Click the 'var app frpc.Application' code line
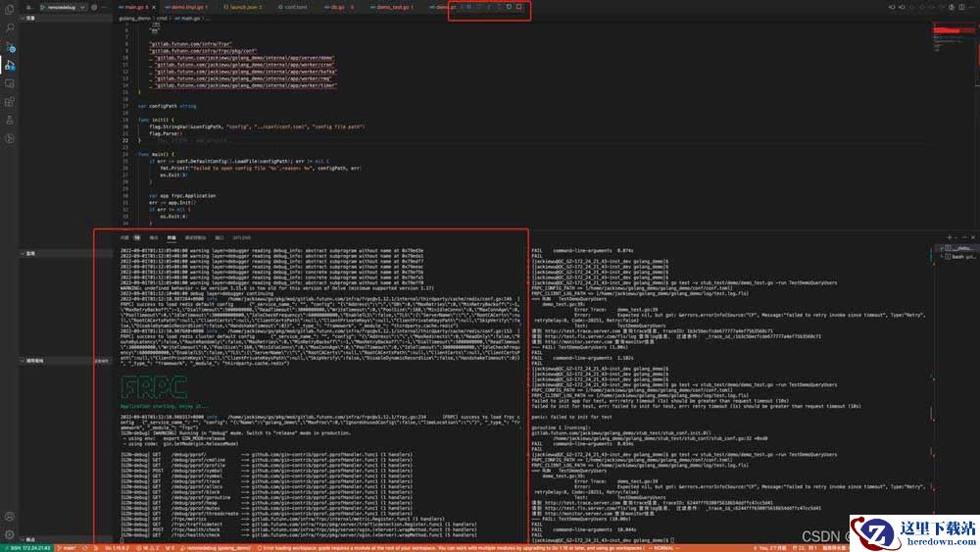This screenshot has height=552, width=980. (182, 196)
